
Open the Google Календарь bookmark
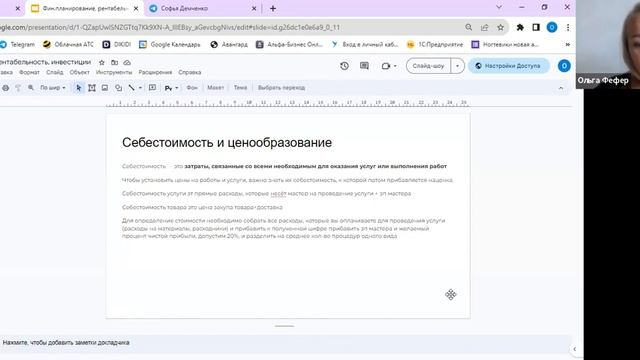pos(170,44)
